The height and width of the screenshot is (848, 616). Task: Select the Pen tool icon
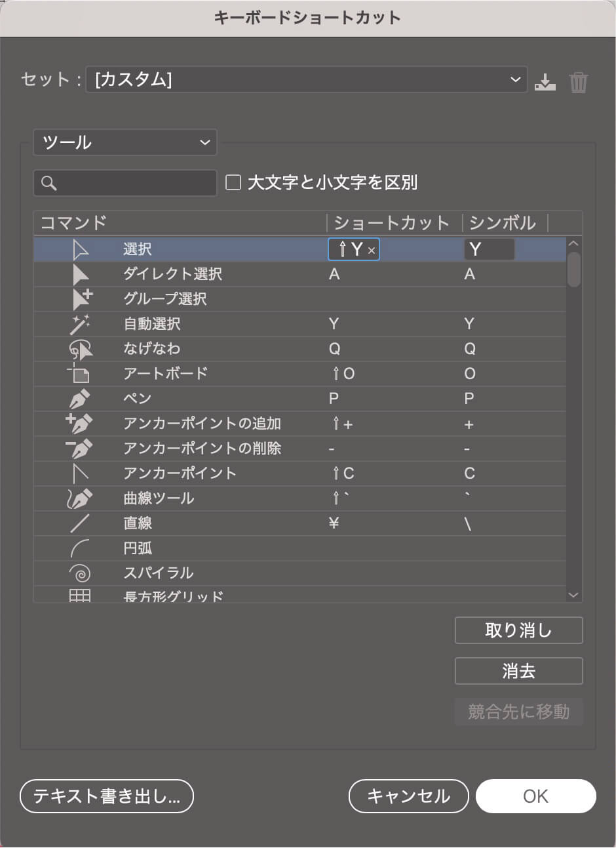(x=81, y=399)
